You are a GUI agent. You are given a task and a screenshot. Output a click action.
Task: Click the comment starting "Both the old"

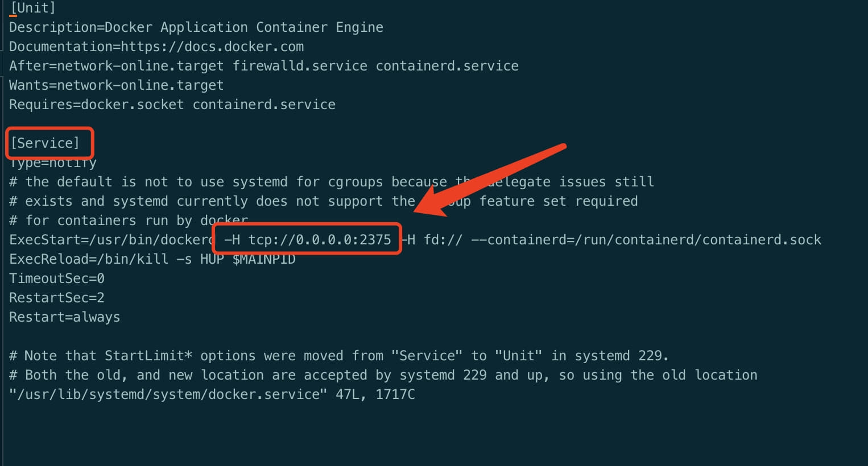tap(383, 375)
